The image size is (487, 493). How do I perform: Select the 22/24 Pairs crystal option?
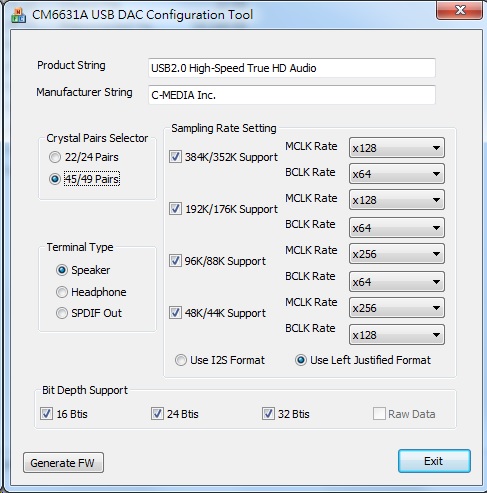coord(55,157)
